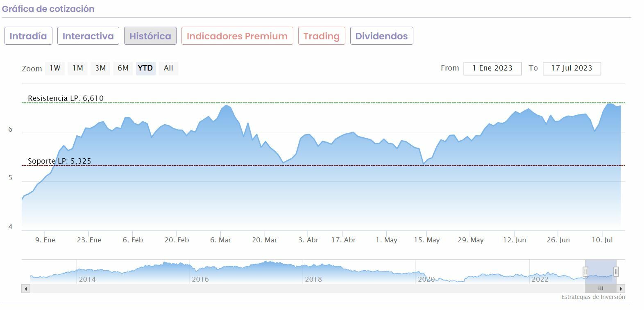Viewport: 644px width, 310px height.
Task: Click the navigator scrollbar right arrow
Action: [621, 289]
